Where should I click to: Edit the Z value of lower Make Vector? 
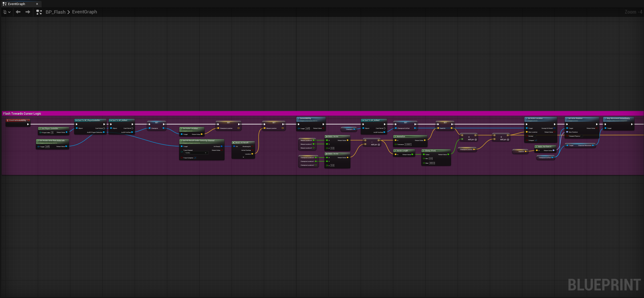(332, 165)
